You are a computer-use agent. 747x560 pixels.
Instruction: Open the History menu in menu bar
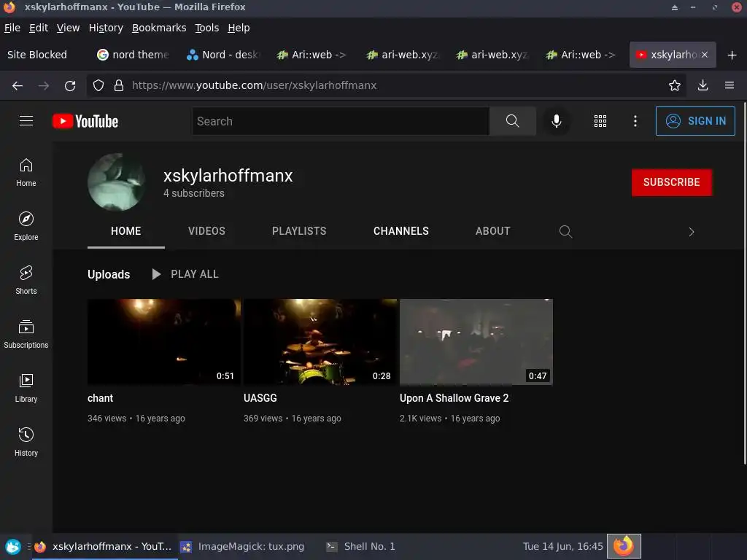tap(106, 28)
